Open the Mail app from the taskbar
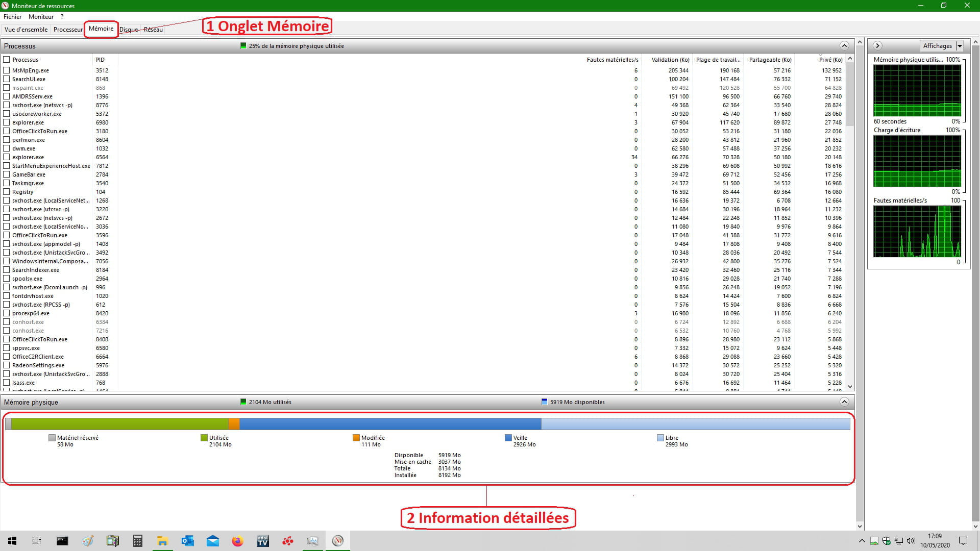The width and height of the screenshot is (980, 551). (212, 541)
